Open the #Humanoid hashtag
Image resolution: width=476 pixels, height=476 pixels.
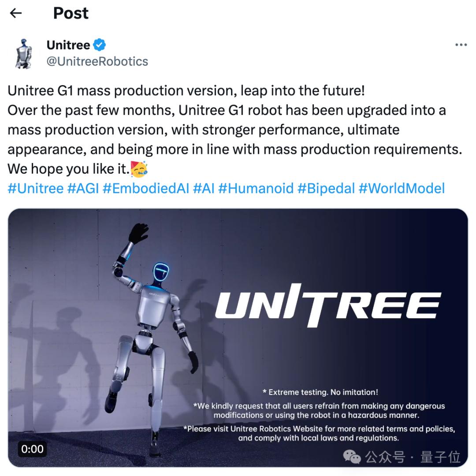pyautogui.click(x=256, y=188)
